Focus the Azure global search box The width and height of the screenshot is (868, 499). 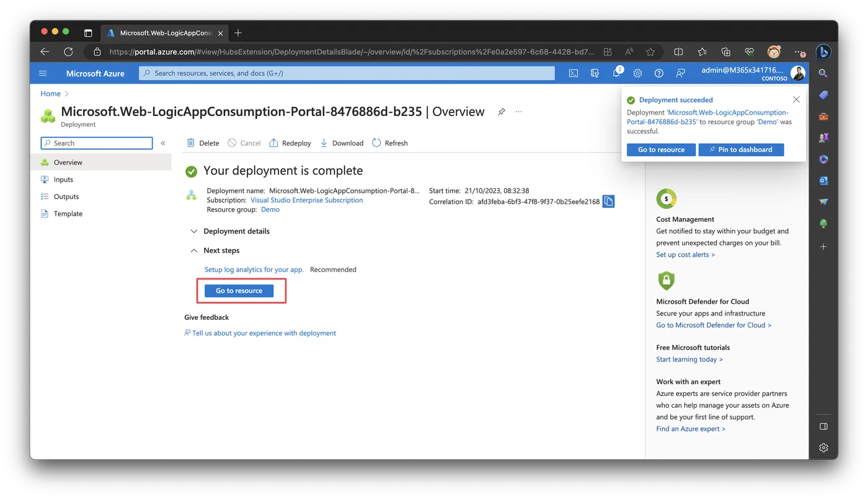(347, 73)
